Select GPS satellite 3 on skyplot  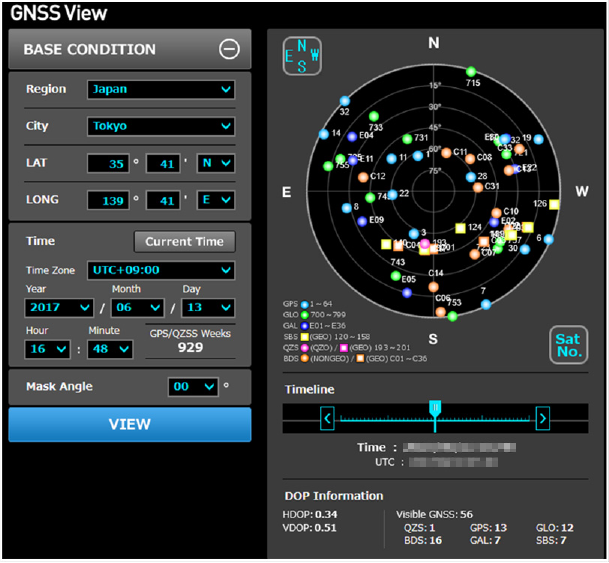(x=414, y=234)
